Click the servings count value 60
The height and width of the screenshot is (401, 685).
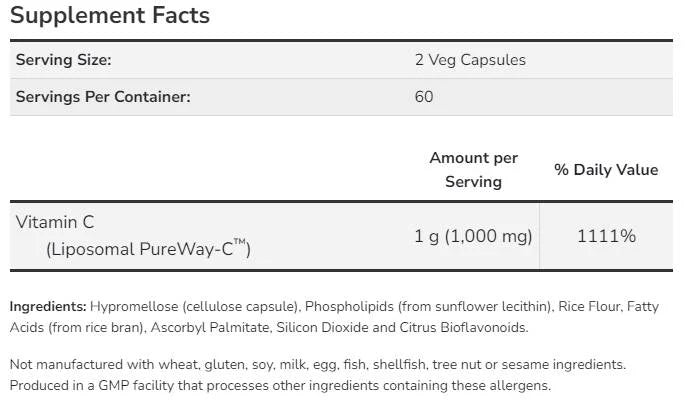424,97
